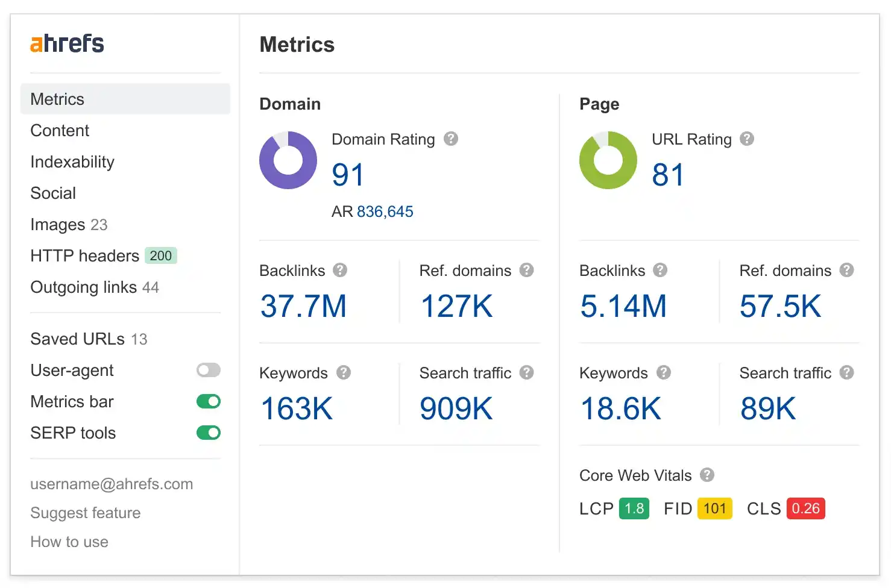Click help icon beside Page Ref. domains

click(847, 270)
